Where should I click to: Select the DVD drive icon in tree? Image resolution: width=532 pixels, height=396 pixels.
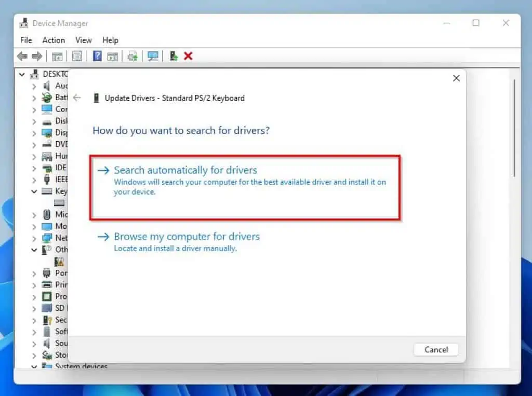(47, 144)
